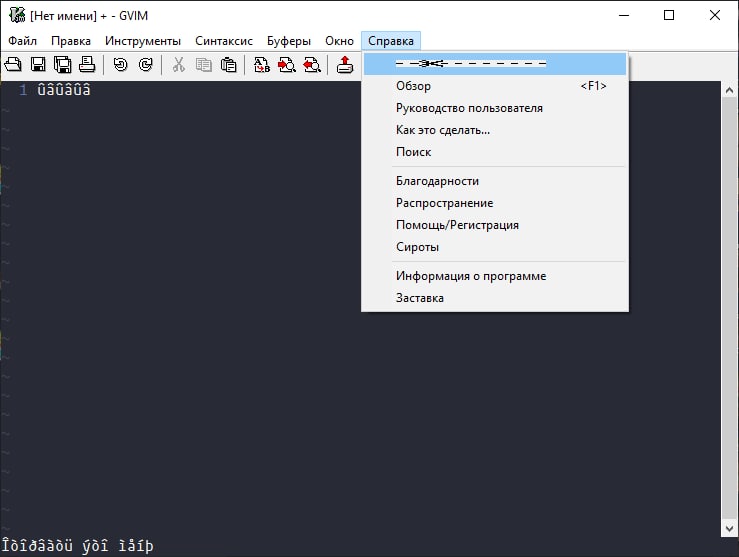Select Заставка menu entry
The width and height of the screenshot is (739, 557).
coord(495,298)
